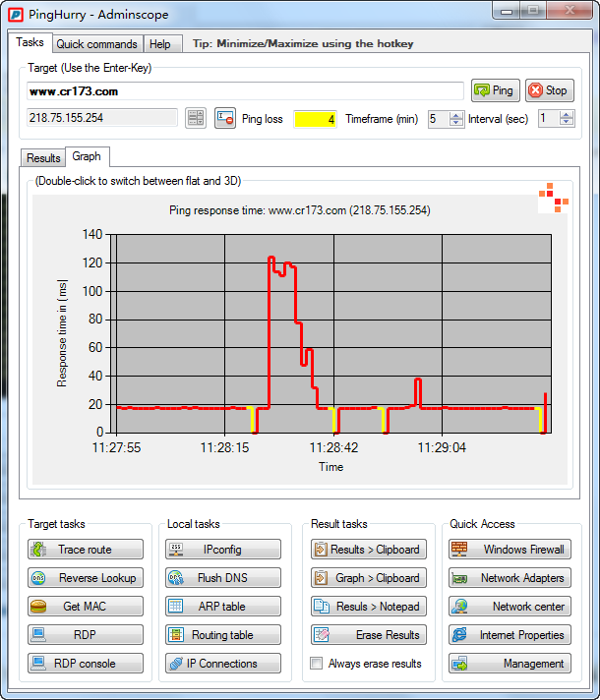Image resolution: width=600 pixels, height=700 pixels.
Task: Click the Graph > Clipboard icon
Action: [321, 578]
